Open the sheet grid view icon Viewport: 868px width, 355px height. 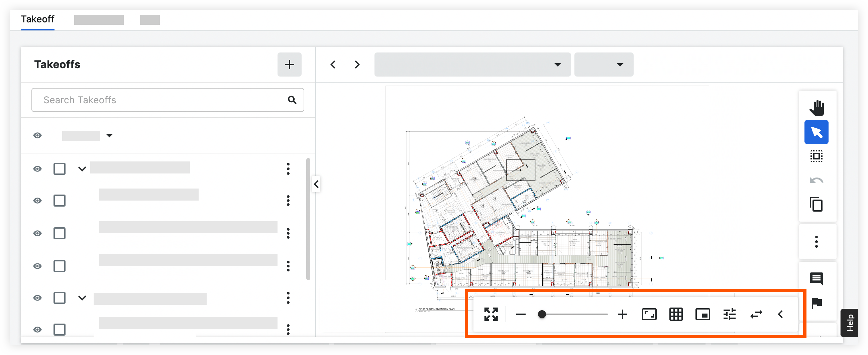pyautogui.click(x=675, y=314)
